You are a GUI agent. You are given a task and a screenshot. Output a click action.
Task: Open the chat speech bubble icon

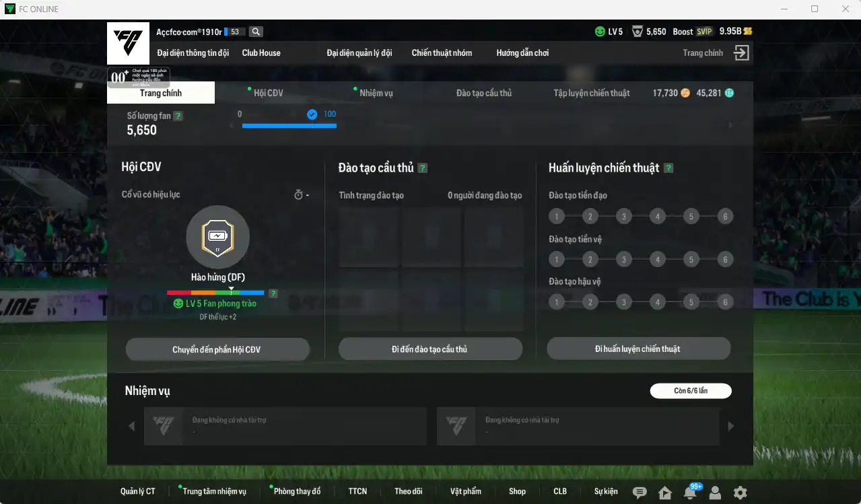[640, 493]
